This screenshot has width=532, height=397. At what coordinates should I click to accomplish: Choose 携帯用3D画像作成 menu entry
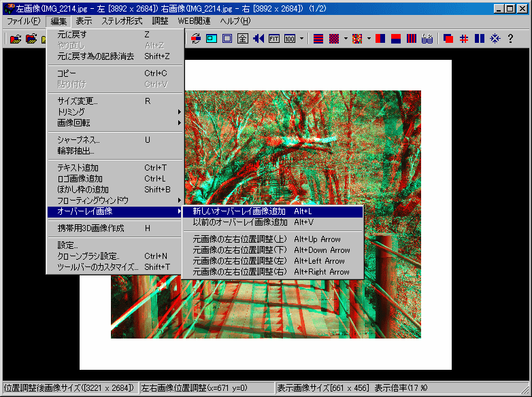[x=116, y=228]
